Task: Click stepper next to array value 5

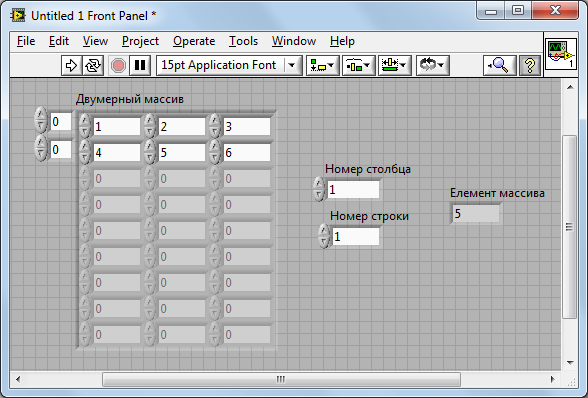Action: click(x=150, y=152)
